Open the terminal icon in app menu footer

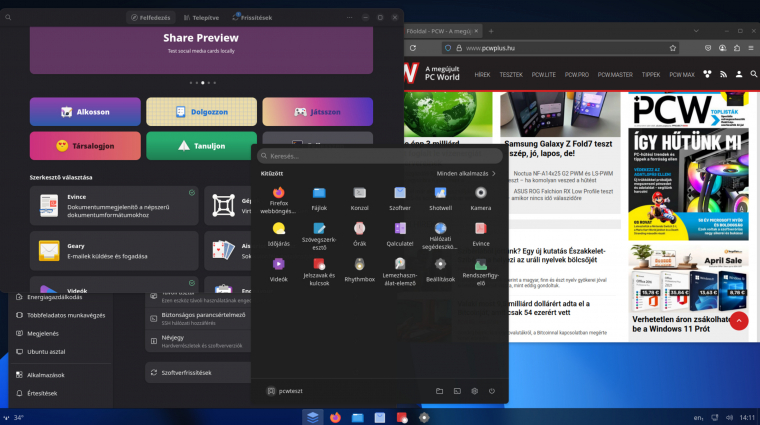coord(457,391)
